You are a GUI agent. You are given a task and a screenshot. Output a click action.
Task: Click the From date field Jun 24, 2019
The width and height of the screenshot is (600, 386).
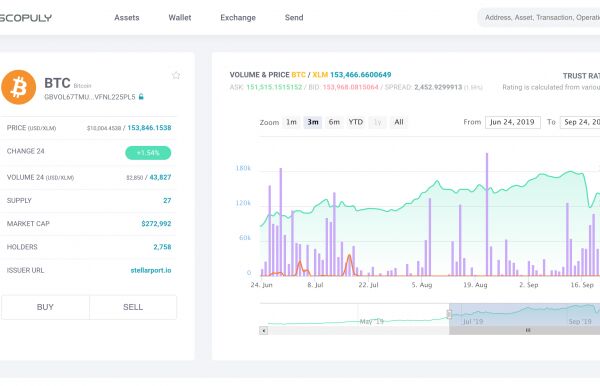pyautogui.click(x=513, y=122)
